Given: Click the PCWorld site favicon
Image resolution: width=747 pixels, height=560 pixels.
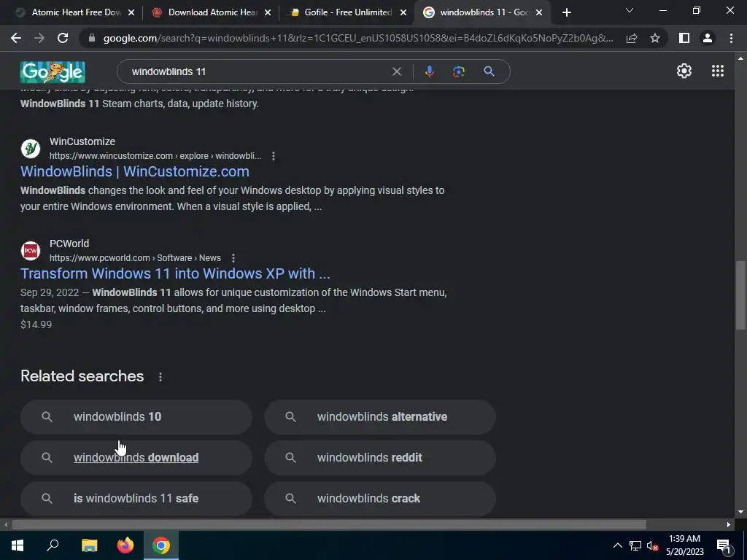Looking at the screenshot, I should point(31,251).
